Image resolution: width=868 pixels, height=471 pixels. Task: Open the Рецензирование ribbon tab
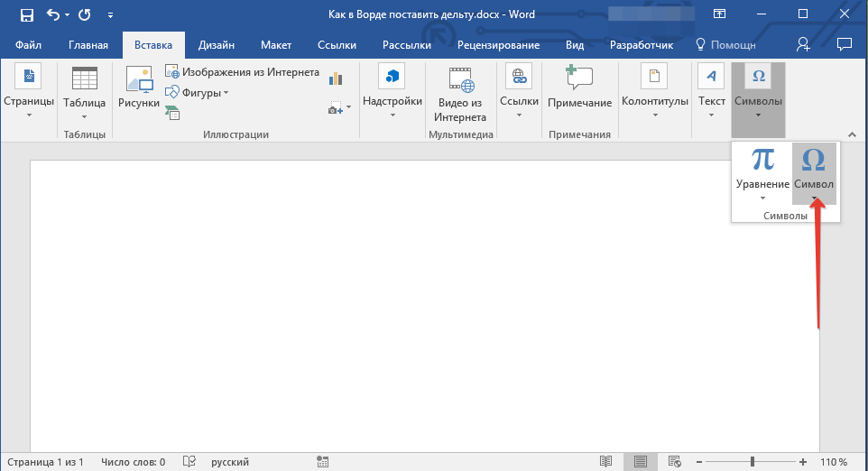click(498, 45)
